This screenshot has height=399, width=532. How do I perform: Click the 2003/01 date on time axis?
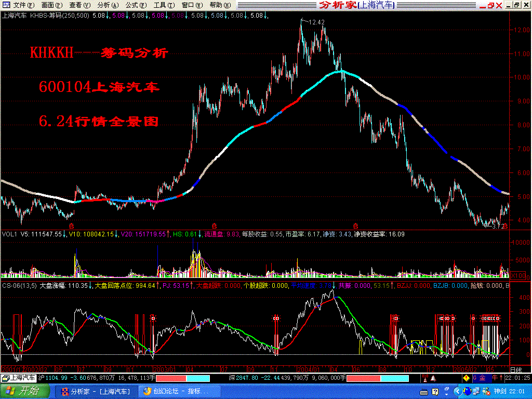point(164,369)
